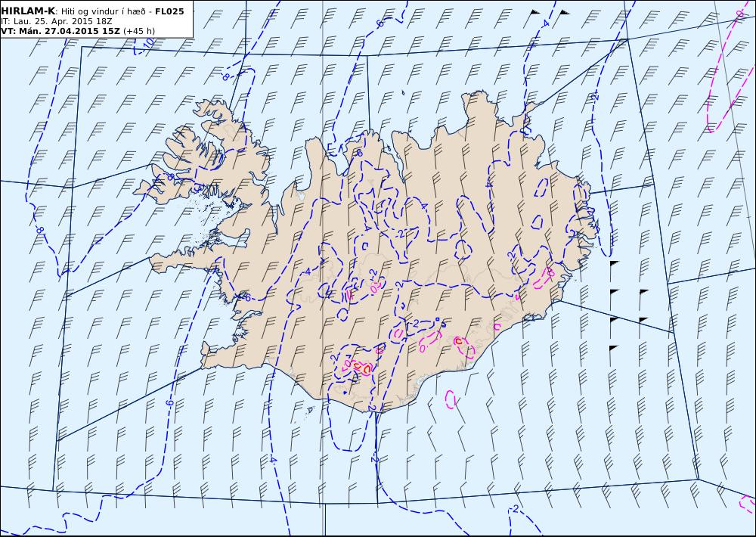Select the FL025 flight level label
The width and height of the screenshot is (756, 537).
tap(169, 11)
